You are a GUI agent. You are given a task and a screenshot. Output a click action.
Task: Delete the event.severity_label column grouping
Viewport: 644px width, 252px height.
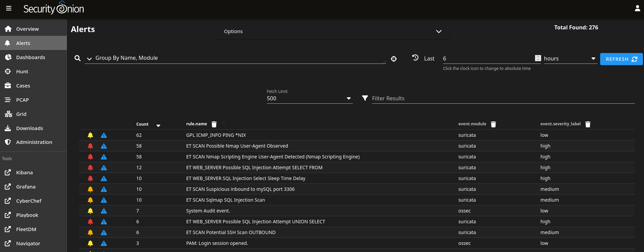[x=588, y=124]
